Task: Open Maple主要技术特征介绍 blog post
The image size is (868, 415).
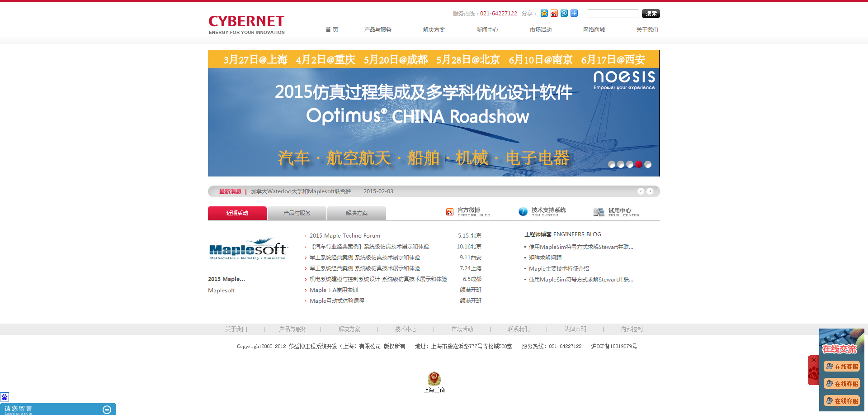Action: coord(559,269)
